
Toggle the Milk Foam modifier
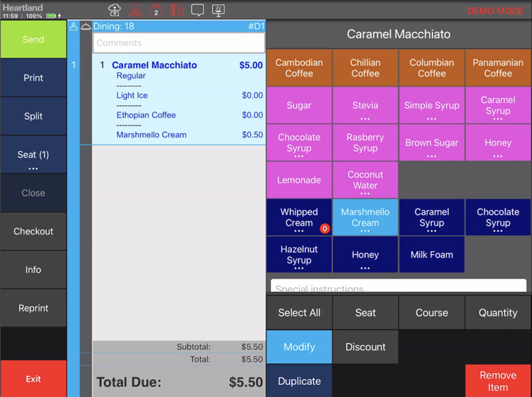[x=431, y=255]
